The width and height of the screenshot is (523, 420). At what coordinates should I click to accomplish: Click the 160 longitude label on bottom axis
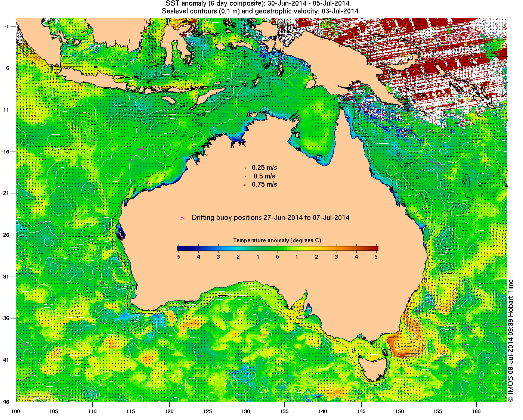tap(476, 411)
